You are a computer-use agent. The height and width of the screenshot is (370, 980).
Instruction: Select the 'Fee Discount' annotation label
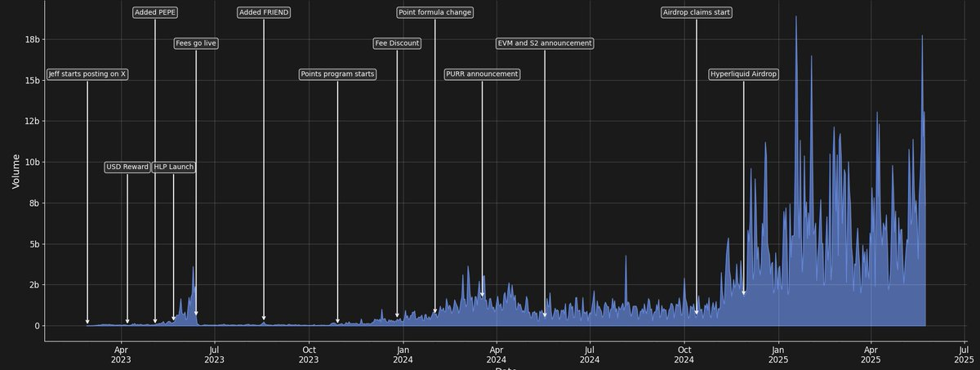click(397, 43)
